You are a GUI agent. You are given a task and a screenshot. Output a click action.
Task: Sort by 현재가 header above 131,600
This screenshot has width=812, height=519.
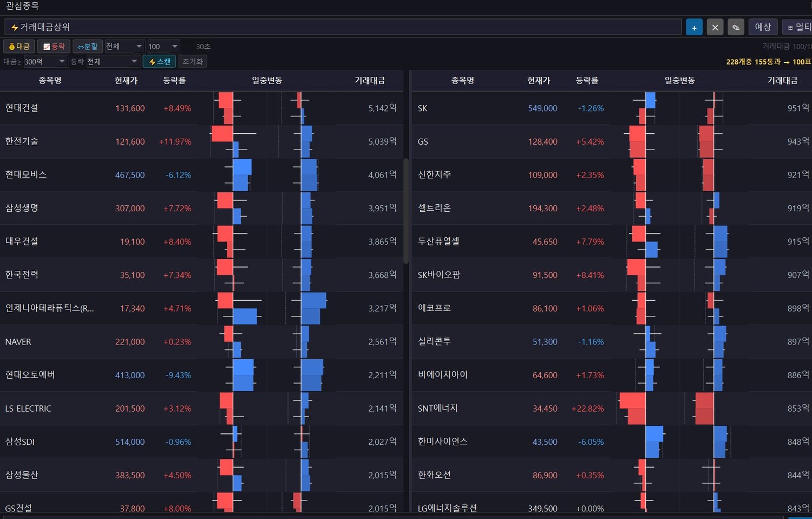tap(126, 81)
